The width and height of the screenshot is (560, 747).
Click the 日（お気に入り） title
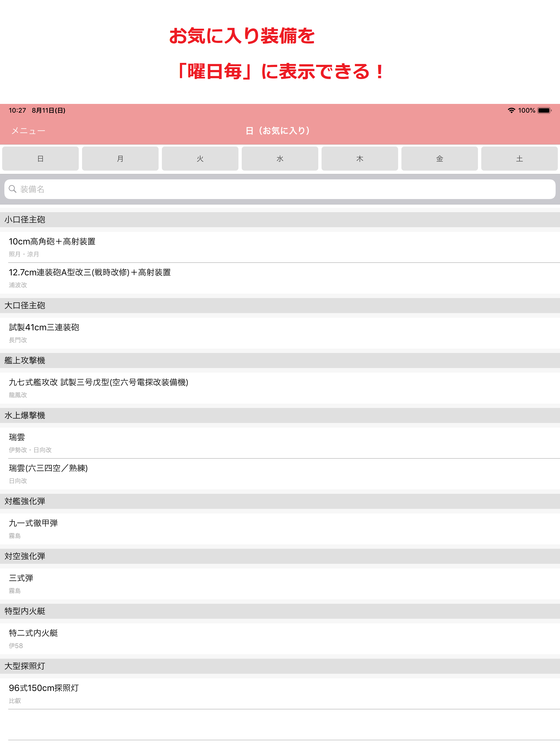[x=278, y=131]
